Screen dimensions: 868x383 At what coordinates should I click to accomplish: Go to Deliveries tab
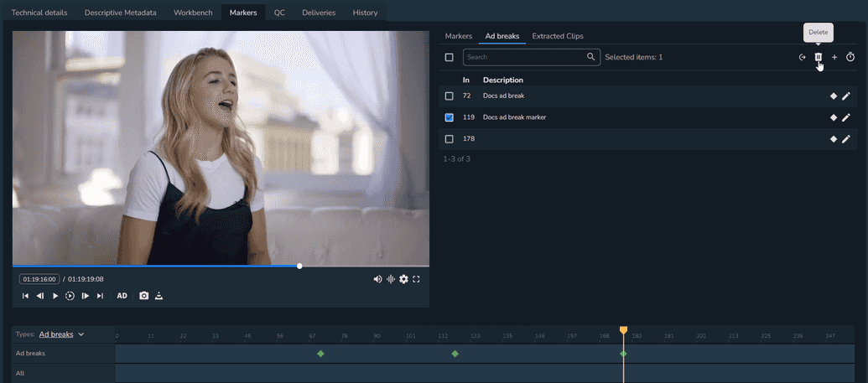point(319,13)
